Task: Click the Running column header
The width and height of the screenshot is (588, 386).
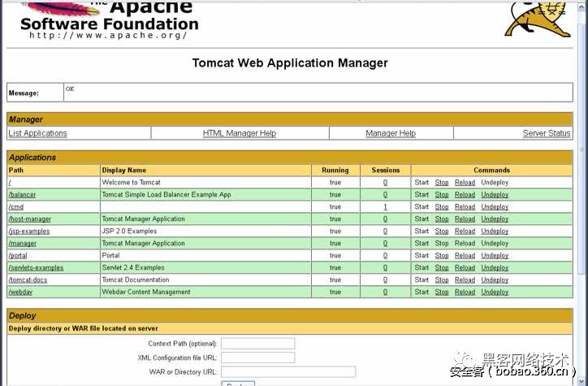Action: tap(335, 171)
